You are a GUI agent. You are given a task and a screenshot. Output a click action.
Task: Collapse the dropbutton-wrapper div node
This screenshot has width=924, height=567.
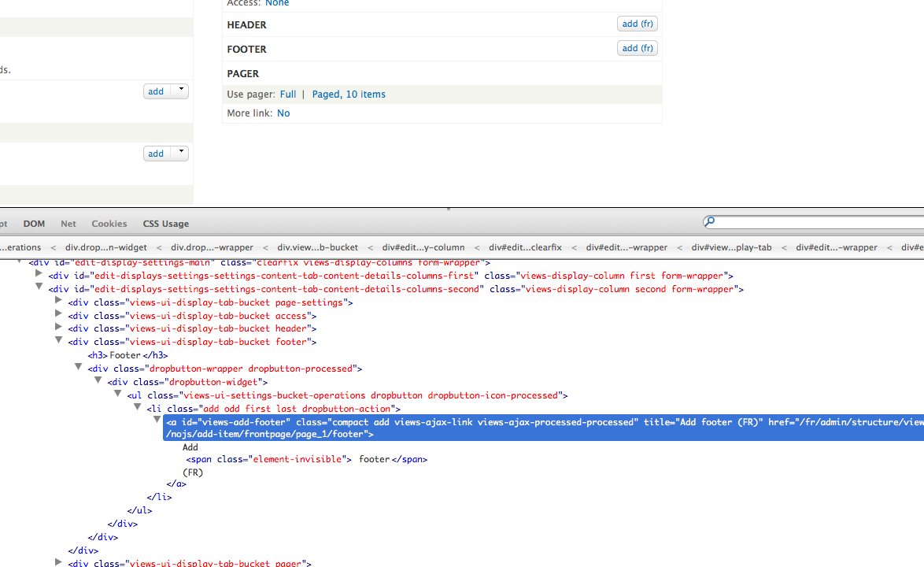(x=78, y=367)
